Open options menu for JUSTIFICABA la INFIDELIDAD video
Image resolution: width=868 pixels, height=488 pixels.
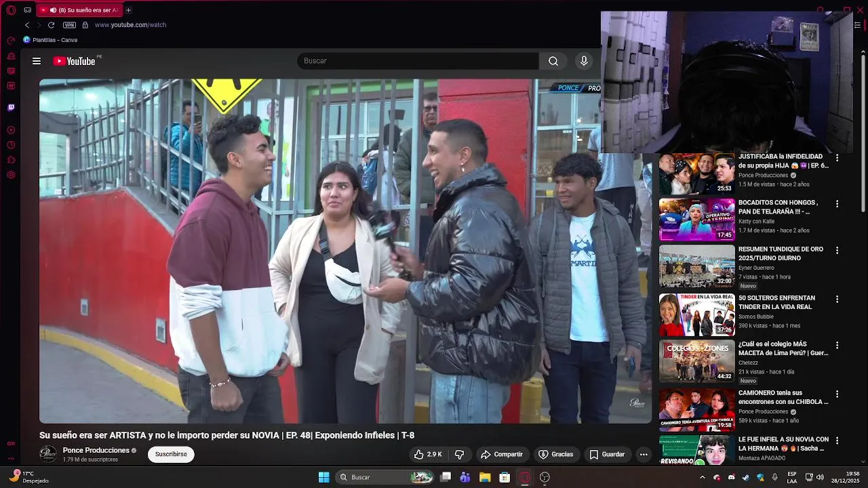[x=837, y=158]
